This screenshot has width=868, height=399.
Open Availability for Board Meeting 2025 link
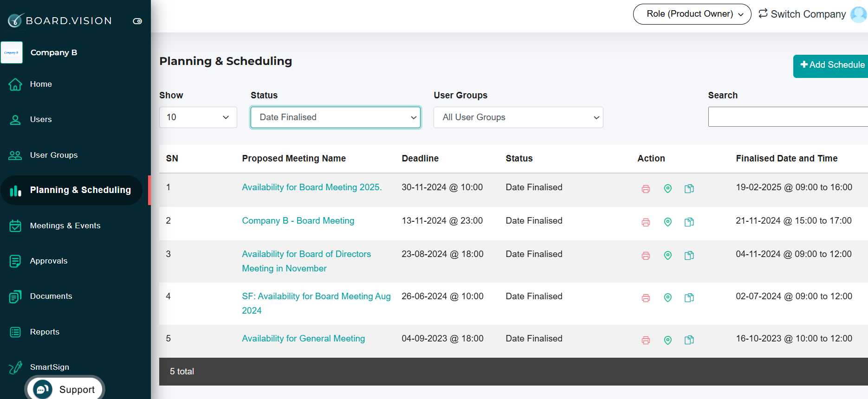311,187
